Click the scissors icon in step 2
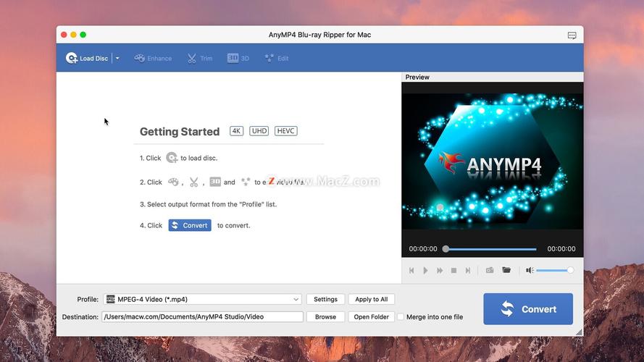 point(194,182)
